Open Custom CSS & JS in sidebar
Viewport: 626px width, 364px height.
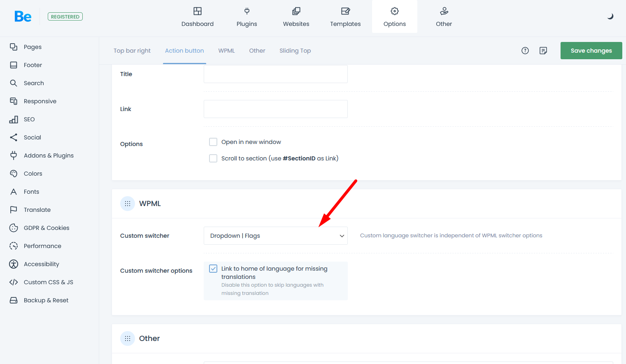pos(49,282)
